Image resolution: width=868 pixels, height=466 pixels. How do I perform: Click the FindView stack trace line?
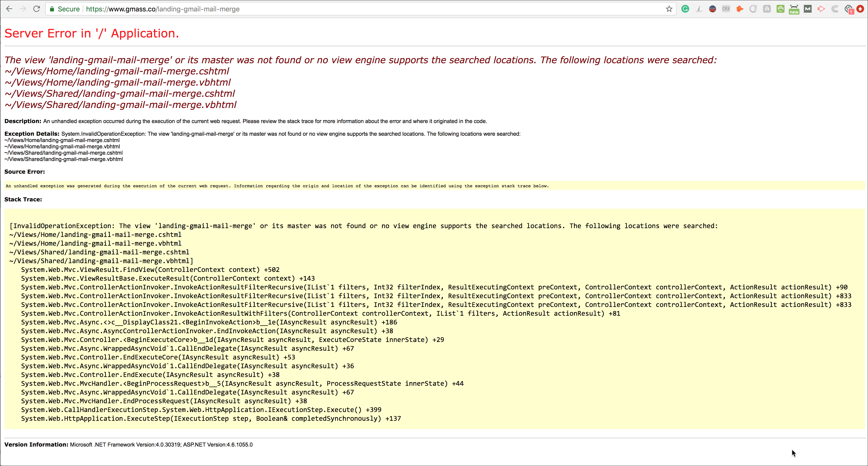[150, 269]
